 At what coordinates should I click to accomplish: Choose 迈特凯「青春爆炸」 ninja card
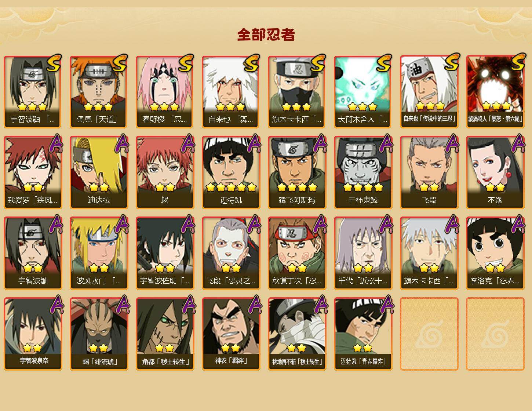pos(363,334)
